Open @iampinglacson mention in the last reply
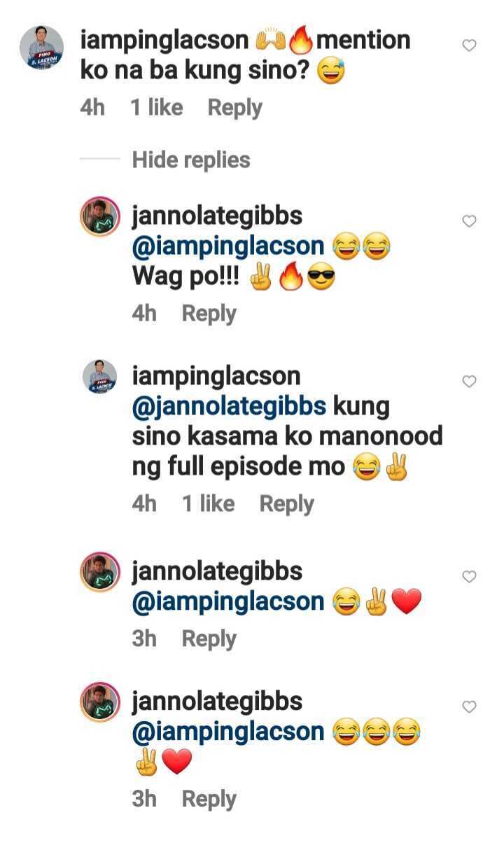This screenshot has width=504, height=843. tap(228, 732)
